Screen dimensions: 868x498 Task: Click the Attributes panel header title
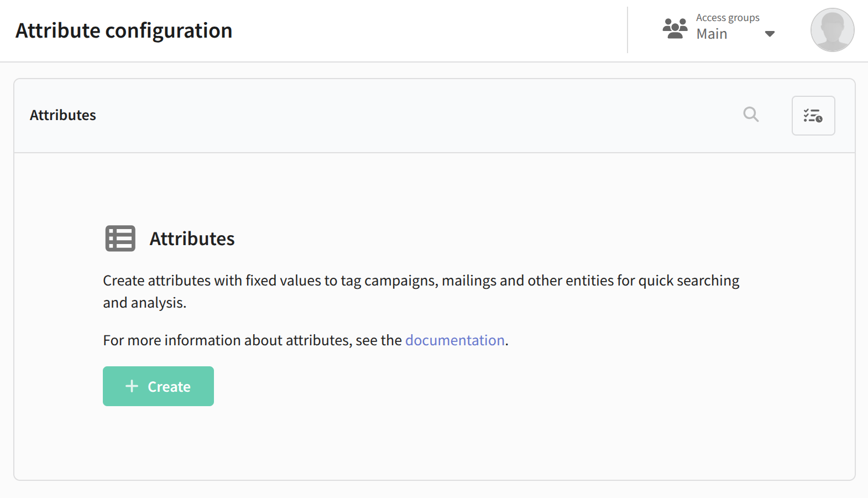click(63, 115)
